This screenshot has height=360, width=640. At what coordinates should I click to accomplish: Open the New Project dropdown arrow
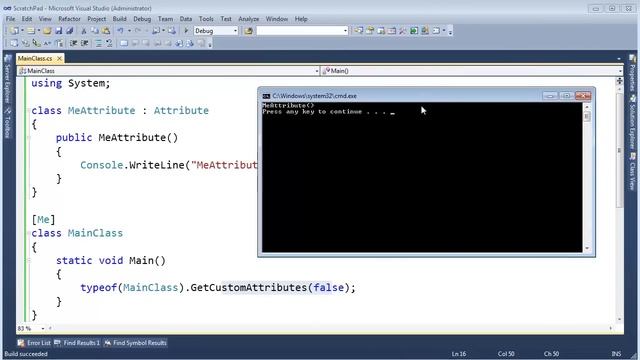point(22,31)
